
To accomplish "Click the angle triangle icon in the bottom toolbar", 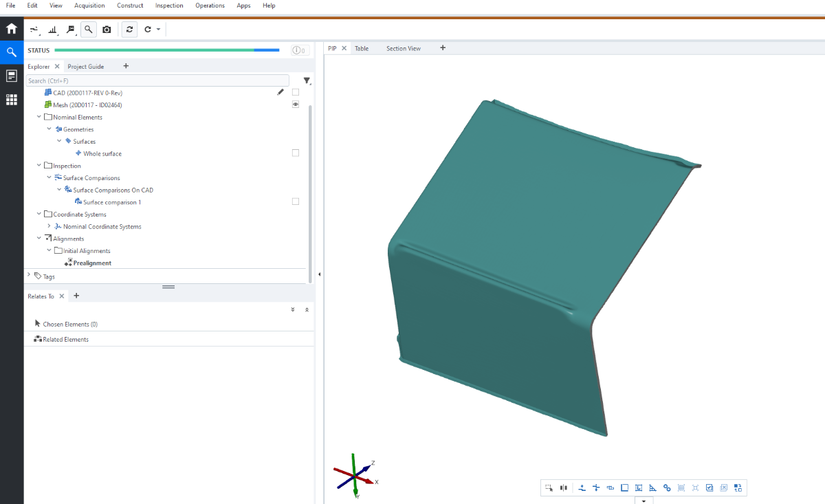I will click(x=652, y=488).
